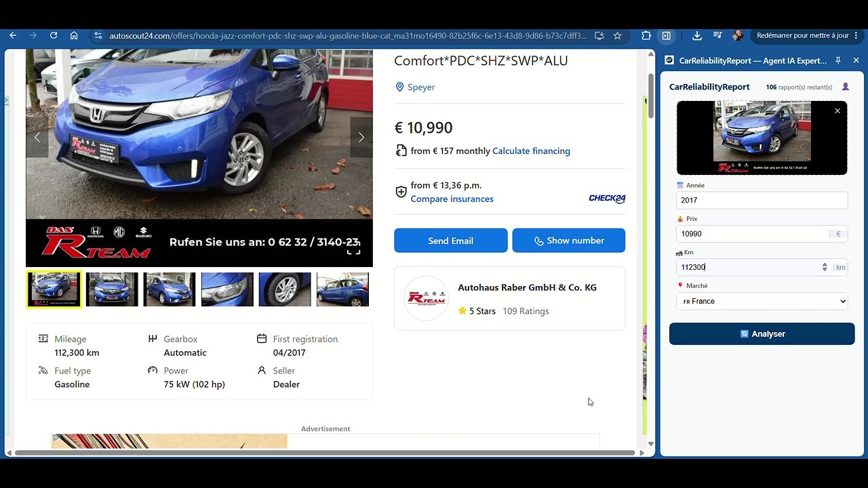Screen dimensions: 868x488
Task: Open the CHECK24 logo
Action: click(x=607, y=199)
